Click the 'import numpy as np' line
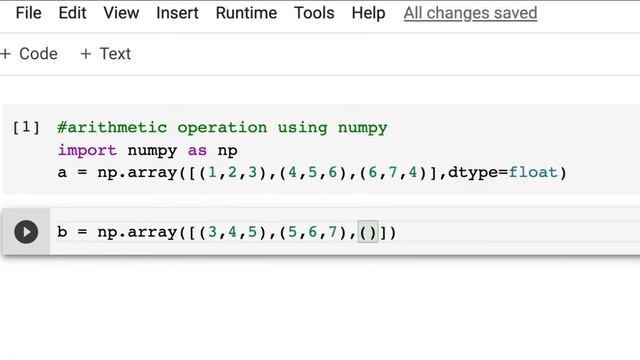640x360 pixels. pos(147,150)
